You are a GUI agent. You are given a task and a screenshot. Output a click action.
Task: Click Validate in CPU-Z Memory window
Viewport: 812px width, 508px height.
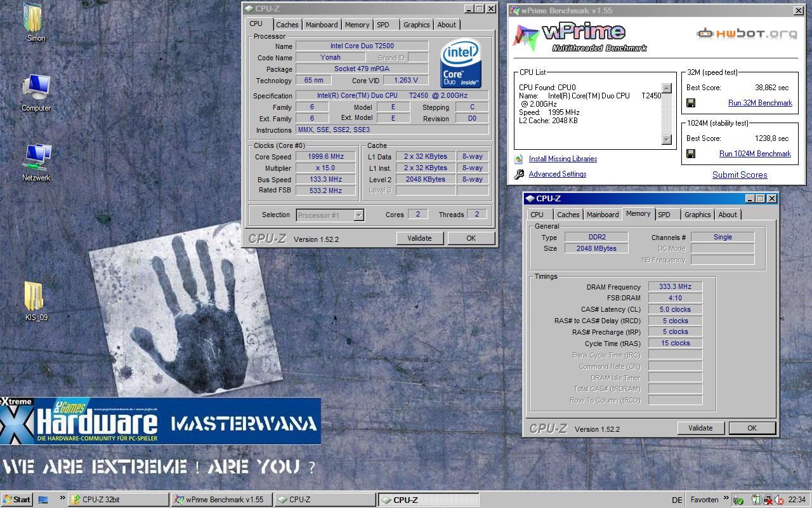click(700, 428)
